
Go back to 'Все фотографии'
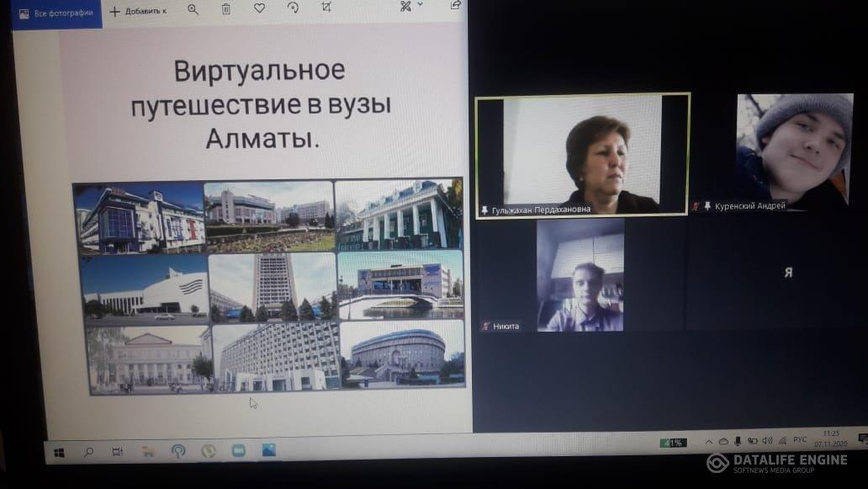(x=56, y=13)
